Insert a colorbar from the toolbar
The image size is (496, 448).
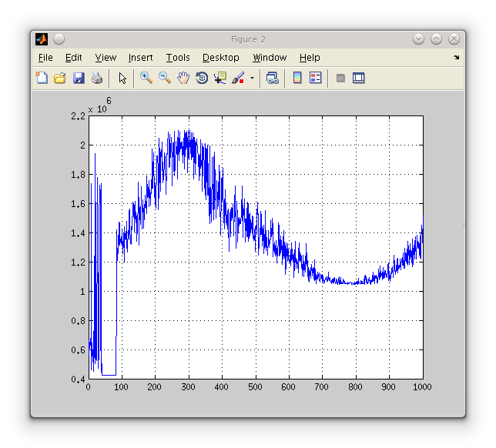[297, 78]
